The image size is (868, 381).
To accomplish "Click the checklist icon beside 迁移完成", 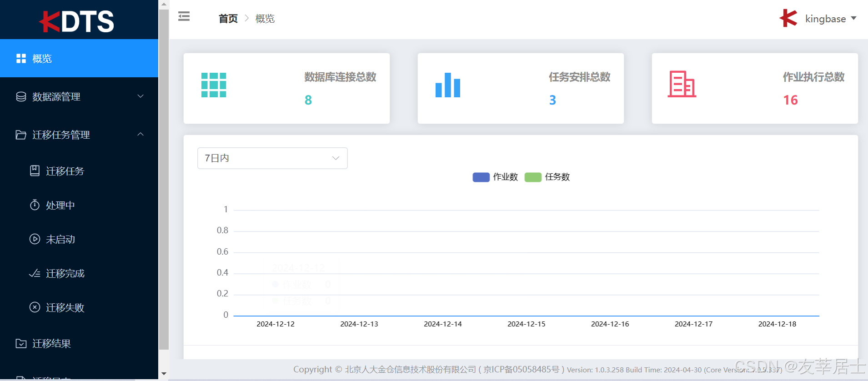I will click(x=35, y=273).
